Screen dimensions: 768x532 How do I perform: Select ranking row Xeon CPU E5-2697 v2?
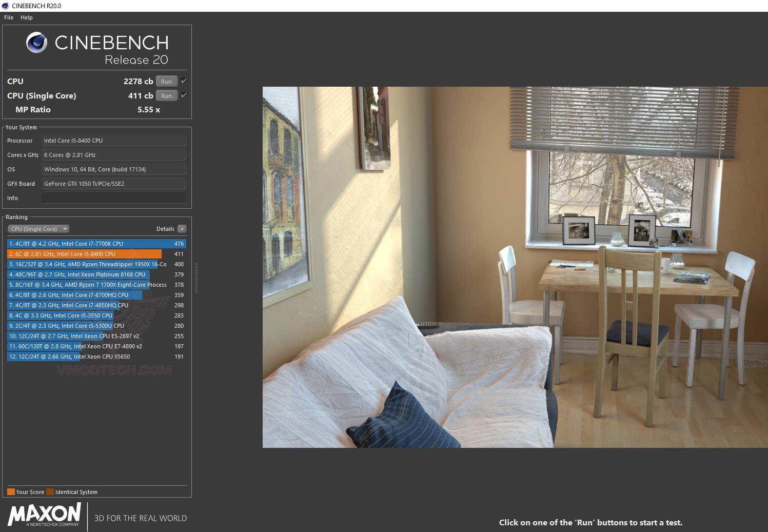96,336
